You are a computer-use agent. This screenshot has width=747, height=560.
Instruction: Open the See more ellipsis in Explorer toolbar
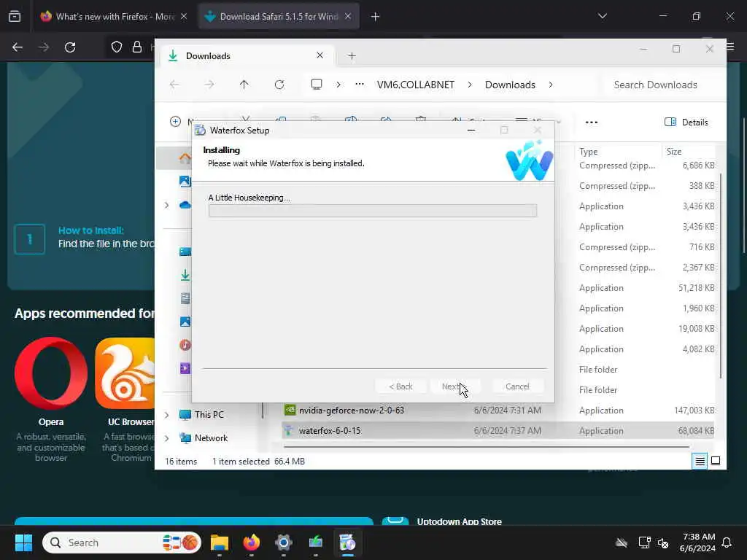pos(591,122)
